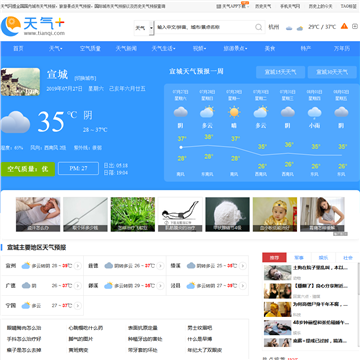Open the baby in golden hat thumbnail

coord(275,214)
